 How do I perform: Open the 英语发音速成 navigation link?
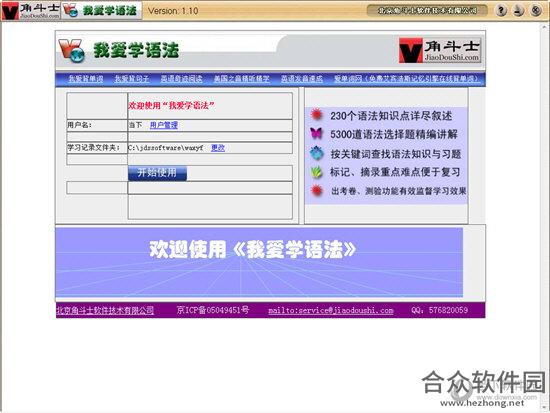[x=302, y=79]
